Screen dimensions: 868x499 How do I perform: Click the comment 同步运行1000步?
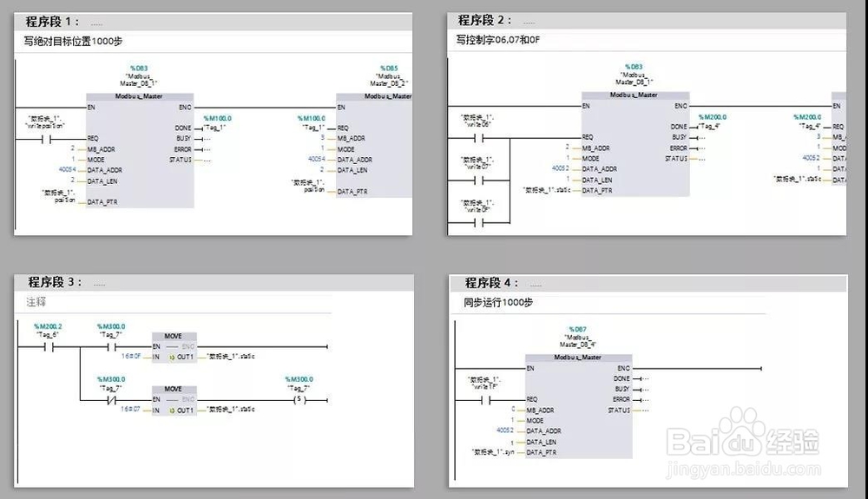[498, 303]
